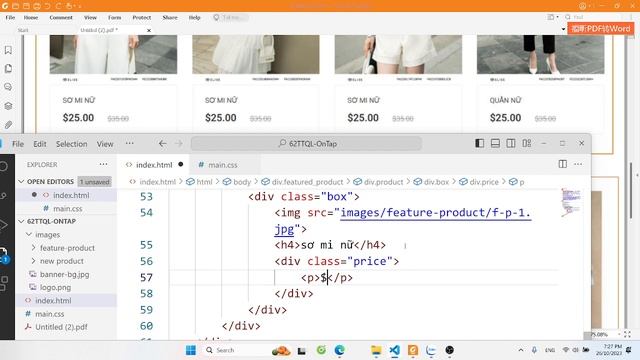Select index.html under Open Editors
The width and height of the screenshot is (640, 360).
point(71,195)
